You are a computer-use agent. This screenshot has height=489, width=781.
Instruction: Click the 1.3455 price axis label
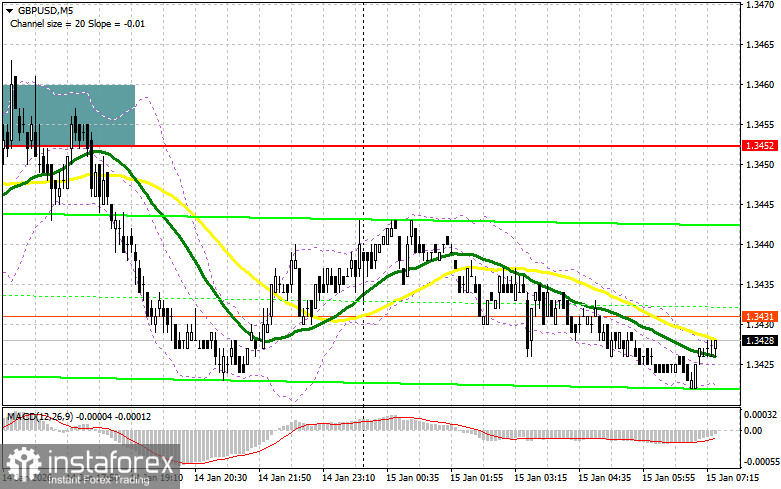[760, 124]
